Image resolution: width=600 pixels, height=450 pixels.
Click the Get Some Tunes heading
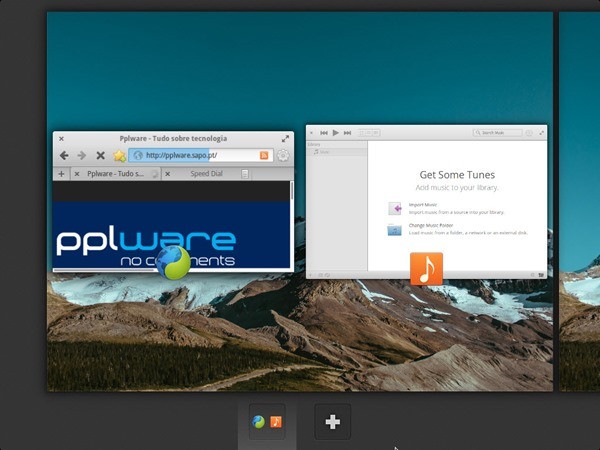457,175
